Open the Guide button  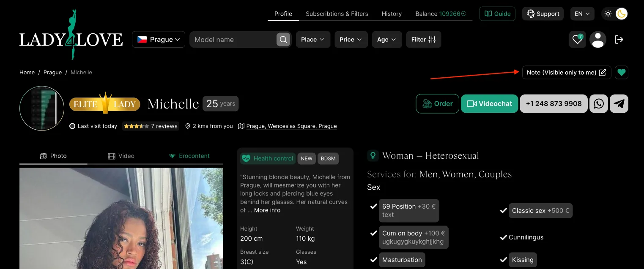[497, 14]
